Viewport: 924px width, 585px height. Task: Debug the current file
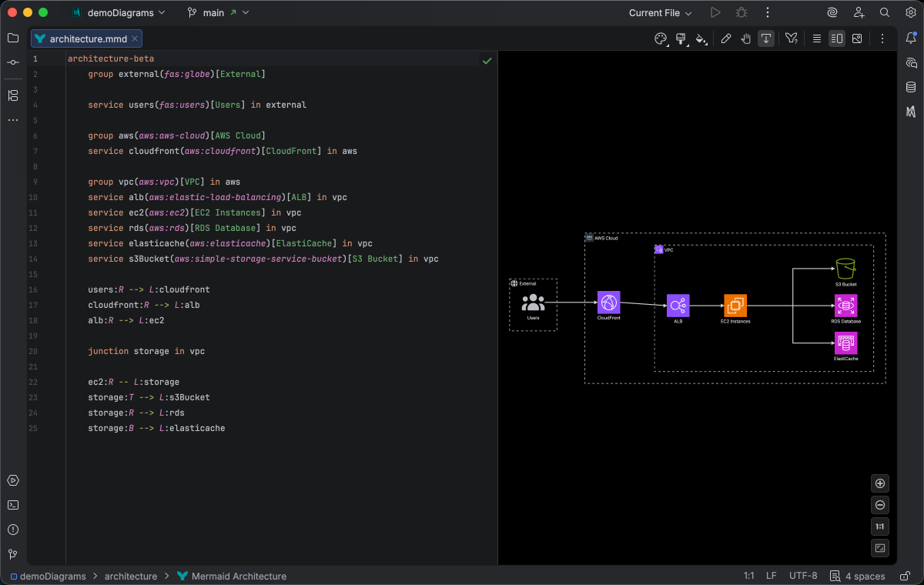pyautogui.click(x=742, y=12)
